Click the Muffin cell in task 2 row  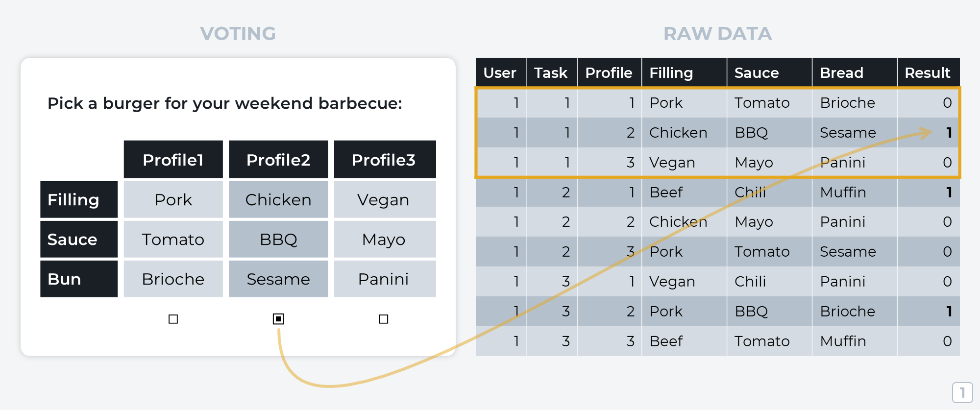tap(855, 192)
